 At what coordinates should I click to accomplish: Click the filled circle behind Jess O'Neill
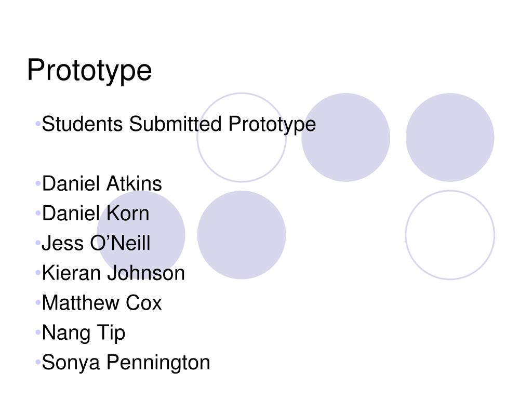tap(141, 235)
